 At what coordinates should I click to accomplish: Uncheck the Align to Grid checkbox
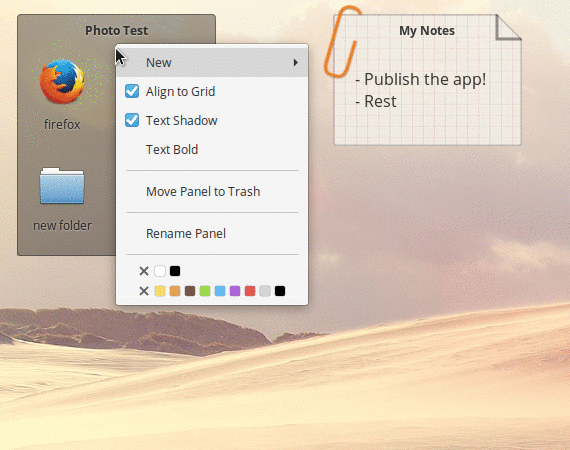pos(132,91)
